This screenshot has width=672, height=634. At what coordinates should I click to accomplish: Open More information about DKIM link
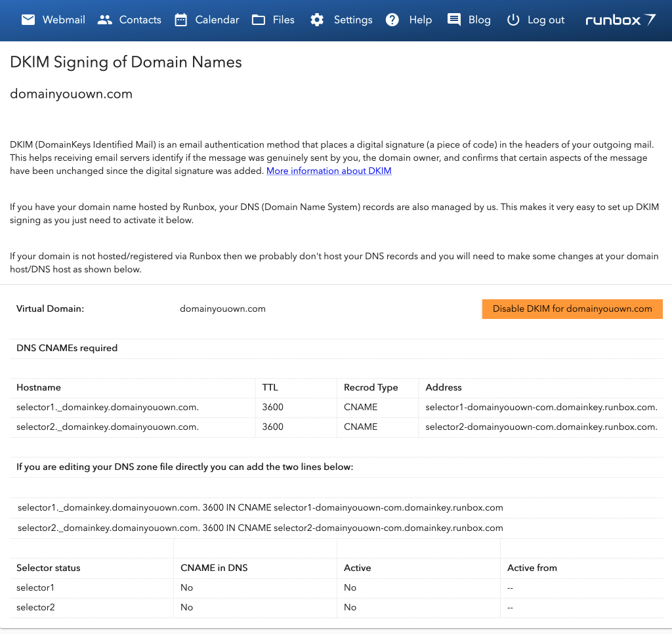tap(329, 171)
